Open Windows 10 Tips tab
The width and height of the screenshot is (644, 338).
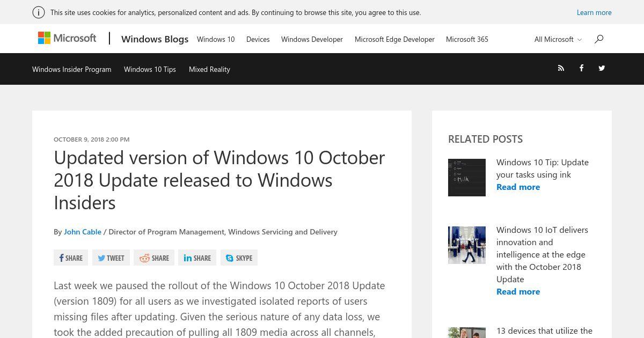[x=150, y=69]
